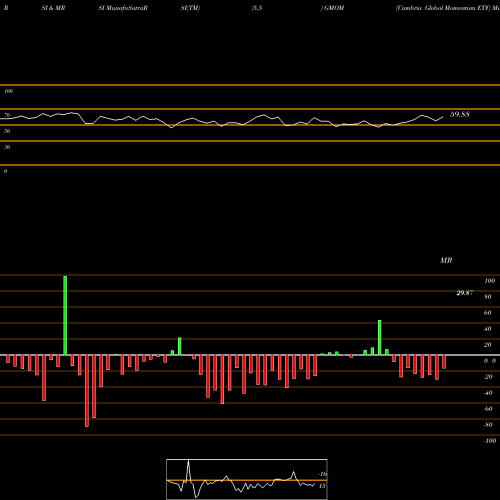Click the MR value 29.87 label
The image size is (500, 500).
[x=465, y=293]
